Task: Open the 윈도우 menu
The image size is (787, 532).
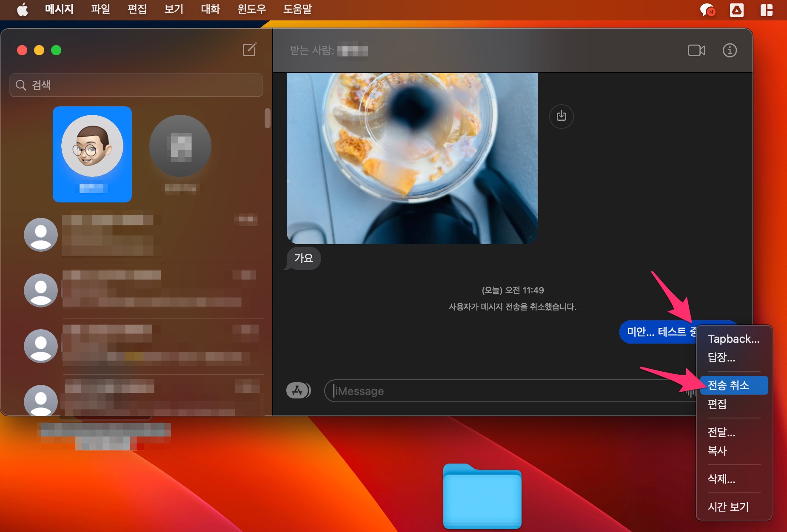Action: pos(251,9)
